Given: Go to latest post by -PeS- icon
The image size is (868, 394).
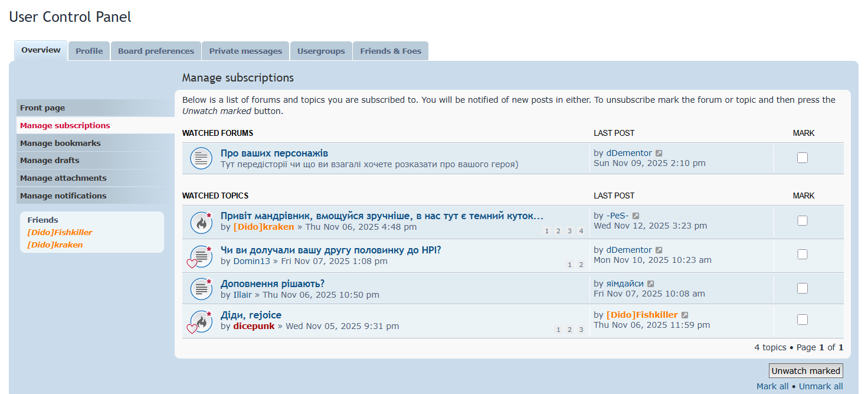Looking at the screenshot, I should click(x=636, y=216).
